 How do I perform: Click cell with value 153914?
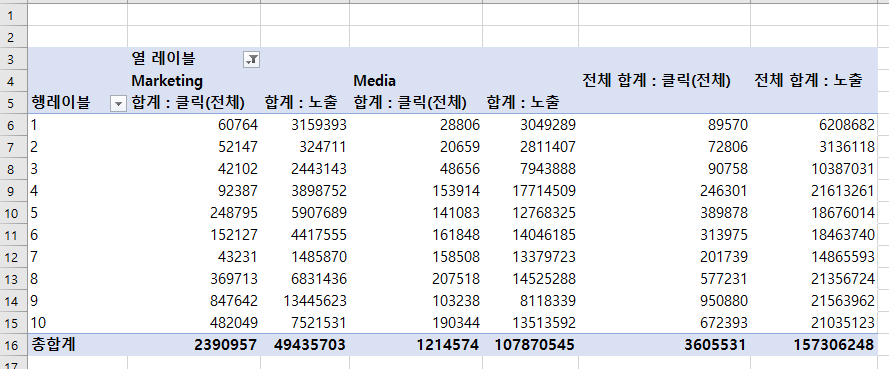[416, 191]
